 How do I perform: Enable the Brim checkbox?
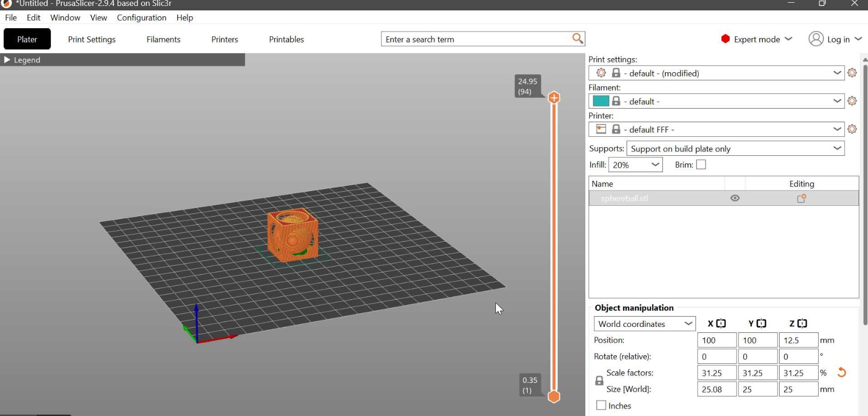pyautogui.click(x=701, y=165)
